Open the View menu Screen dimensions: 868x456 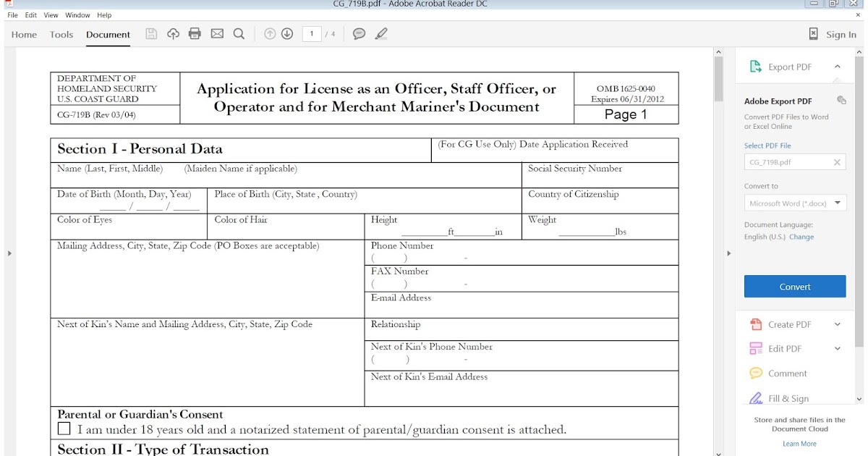[x=51, y=15]
